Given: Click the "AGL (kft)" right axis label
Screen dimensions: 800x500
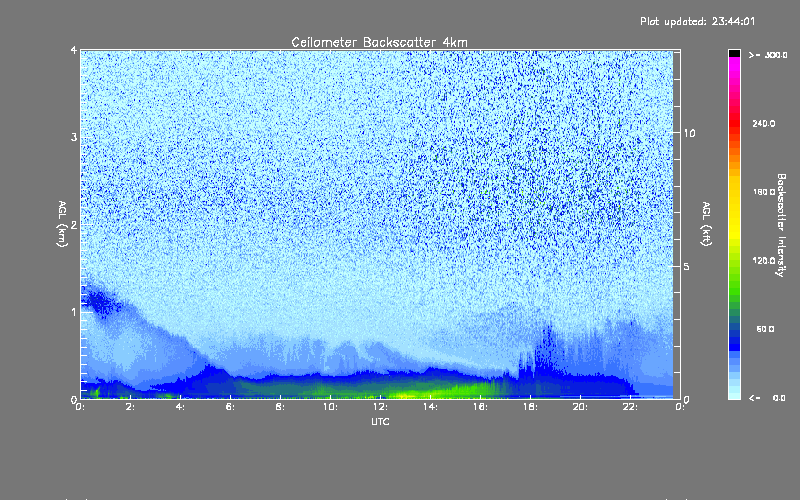Looking at the screenshot, I should pos(706,224).
